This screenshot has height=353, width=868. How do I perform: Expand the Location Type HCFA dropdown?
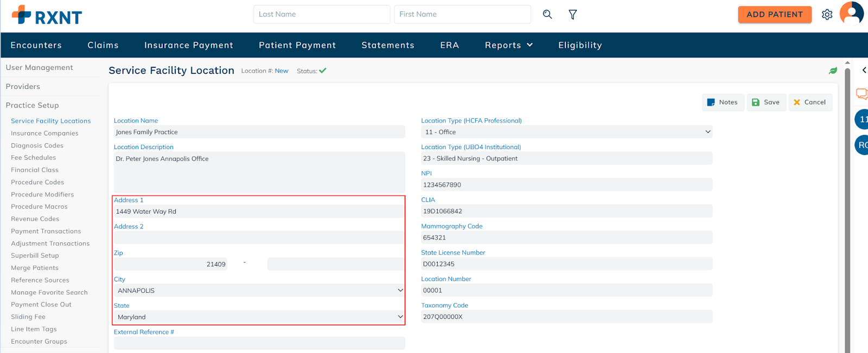566,132
